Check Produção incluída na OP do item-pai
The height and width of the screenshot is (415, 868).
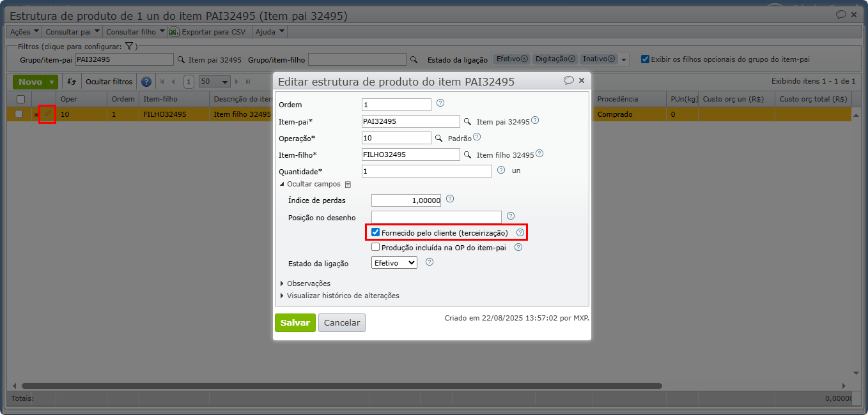pos(376,247)
